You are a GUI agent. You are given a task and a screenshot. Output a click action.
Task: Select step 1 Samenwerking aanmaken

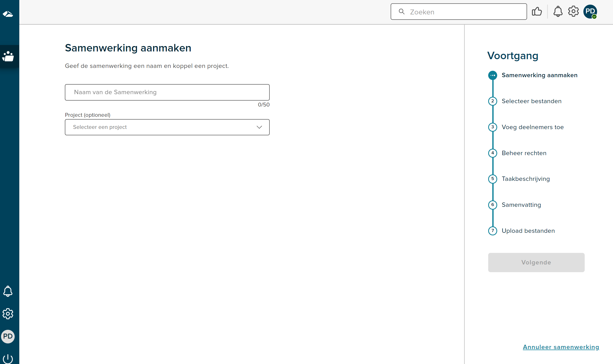[x=539, y=75]
